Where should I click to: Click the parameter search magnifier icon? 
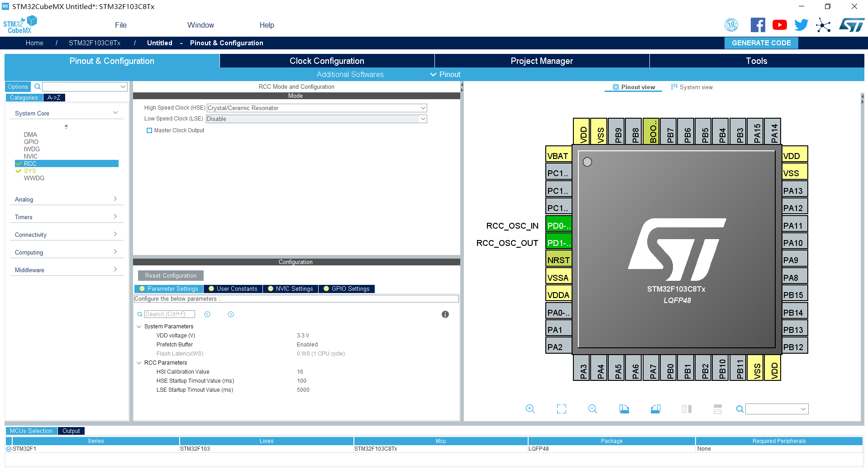(140, 314)
